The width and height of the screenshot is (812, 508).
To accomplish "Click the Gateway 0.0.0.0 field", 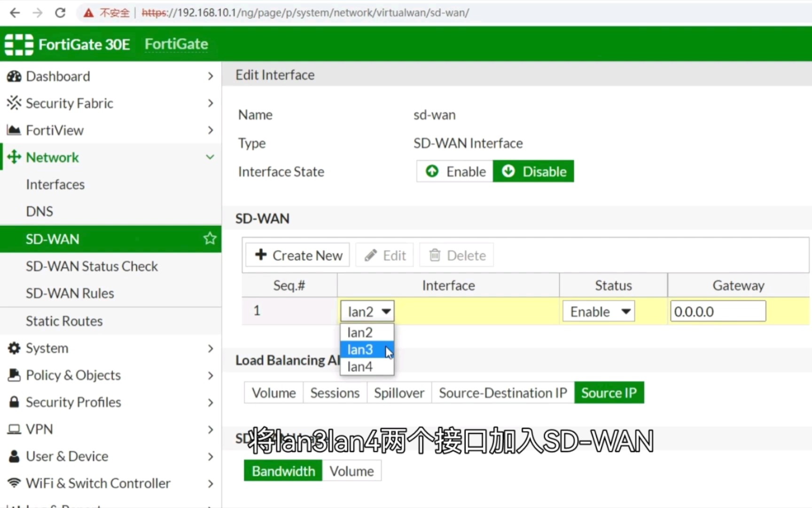I will pyautogui.click(x=718, y=311).
